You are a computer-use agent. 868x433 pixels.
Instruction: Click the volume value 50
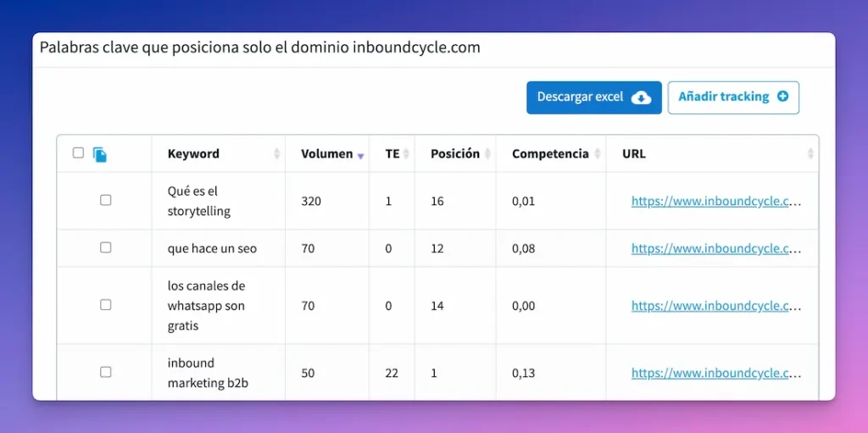pyautogui.click(x=308, y=373)
